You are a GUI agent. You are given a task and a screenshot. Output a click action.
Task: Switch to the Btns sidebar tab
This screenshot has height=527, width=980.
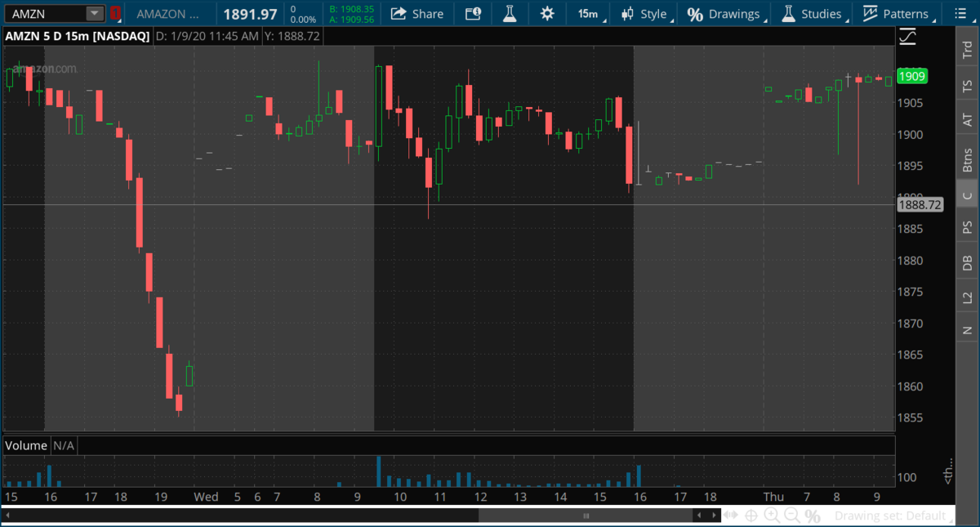point(968,158)
